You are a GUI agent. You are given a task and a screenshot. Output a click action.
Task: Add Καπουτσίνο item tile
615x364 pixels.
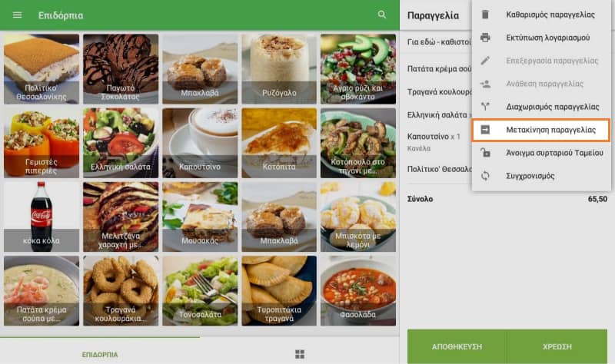coord(200,143)
